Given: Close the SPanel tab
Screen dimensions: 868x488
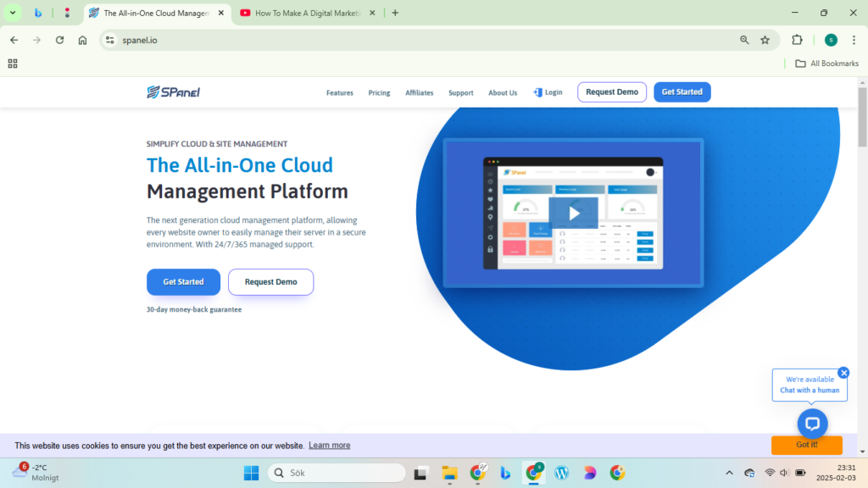Looking at the screenshot, I should [x=221, y=13].
